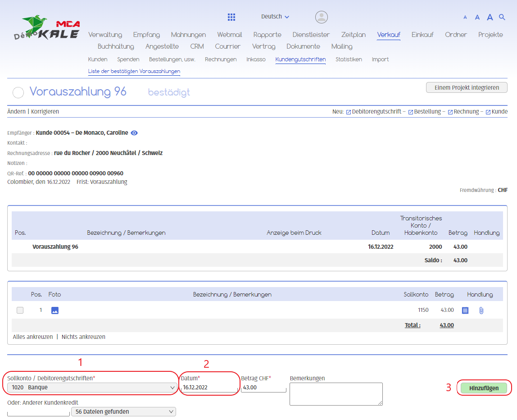Viewport: 517px width, 420px height.
Task: Open new Kunde external link
Action: [497, 111]
